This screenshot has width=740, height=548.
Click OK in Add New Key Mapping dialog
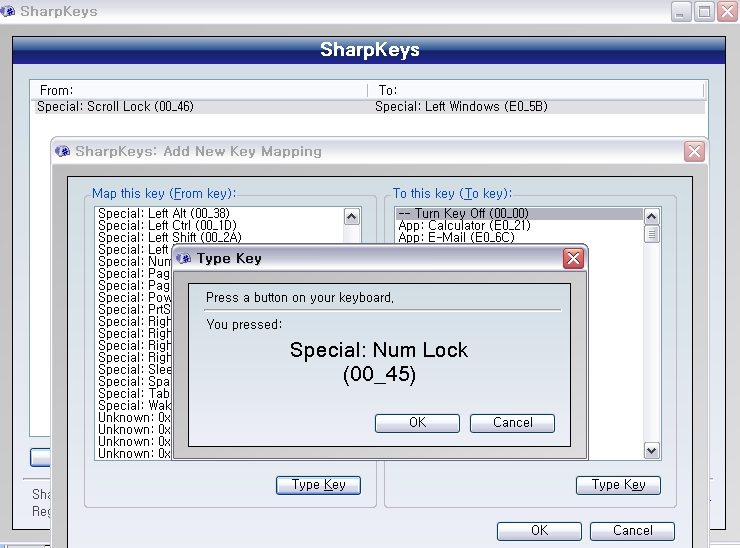point(539,531)
